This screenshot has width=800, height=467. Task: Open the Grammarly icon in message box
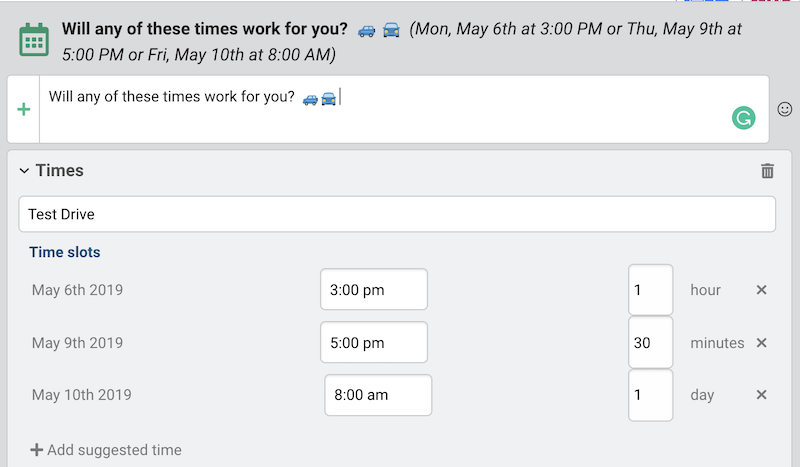click(743, 118)
